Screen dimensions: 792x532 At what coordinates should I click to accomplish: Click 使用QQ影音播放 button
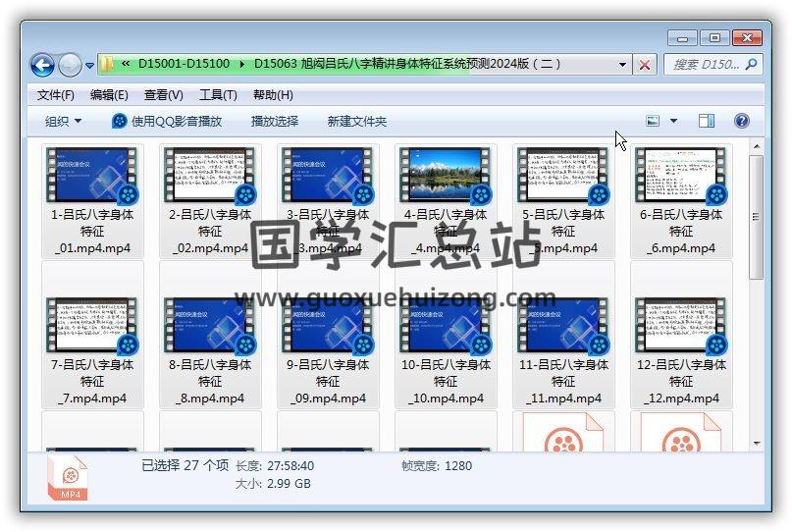(x=167, y=121)
